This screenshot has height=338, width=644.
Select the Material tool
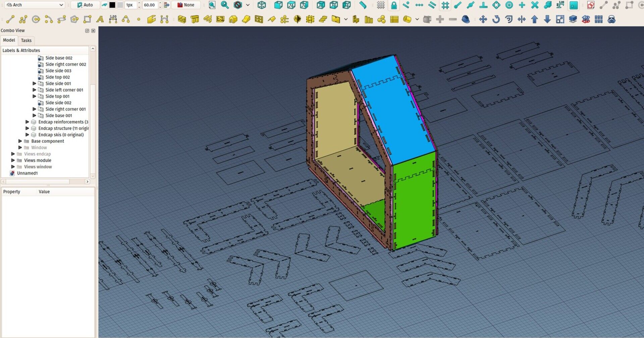pyautogui.click(x=381, y=19)
